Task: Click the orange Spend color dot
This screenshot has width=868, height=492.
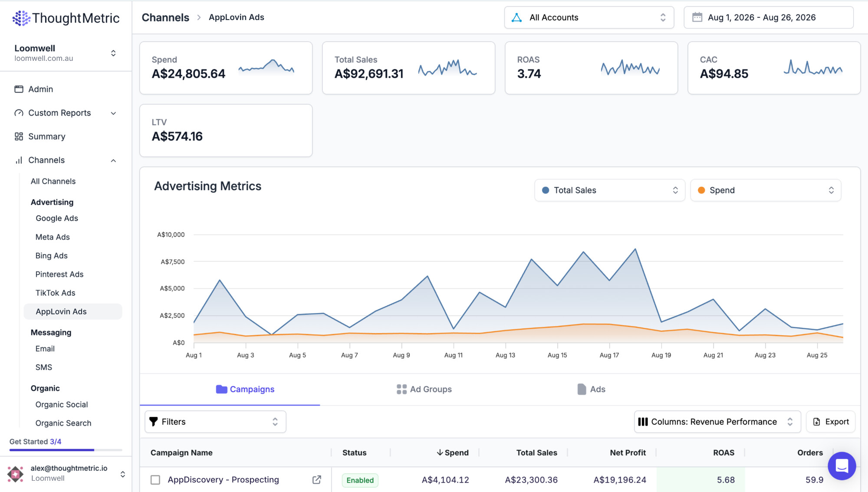Action: pos(701,190)
